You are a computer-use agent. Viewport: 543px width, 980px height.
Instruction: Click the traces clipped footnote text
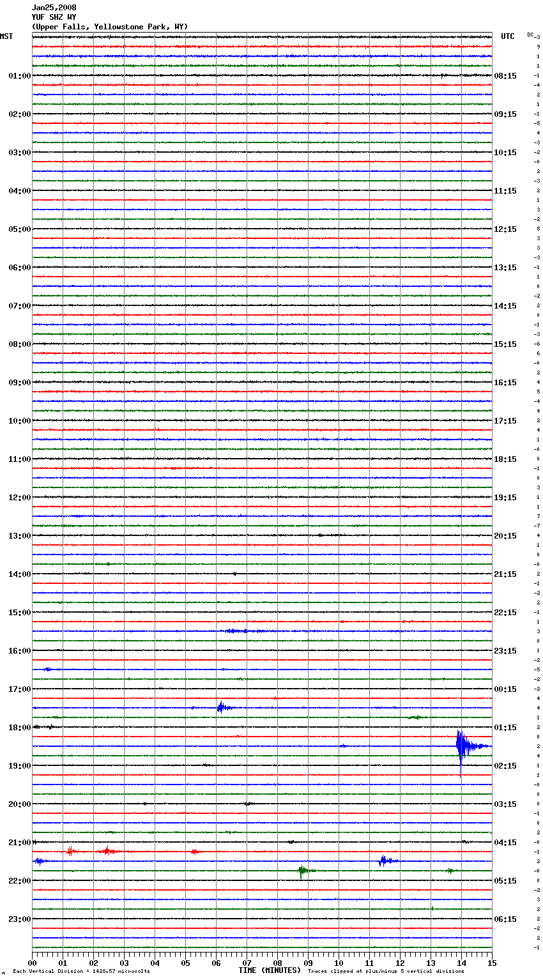pos(386,971)
